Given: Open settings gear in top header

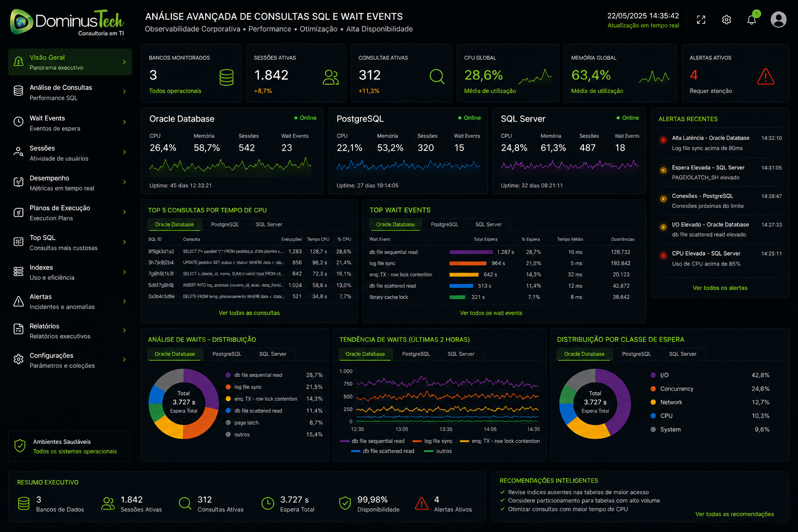Looking at the screenshot, I should pyautogui.click(x=726, y=20).
